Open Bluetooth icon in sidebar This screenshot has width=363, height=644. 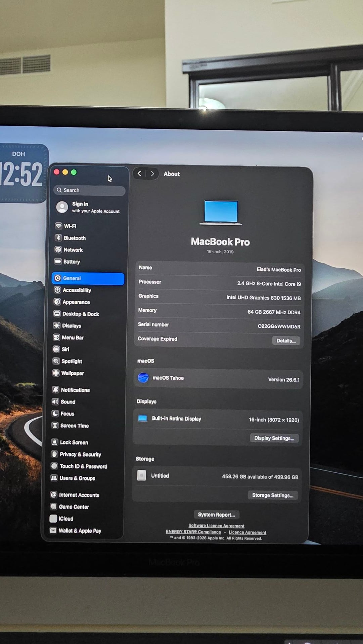pyautogui.click(x=58, y=238)
